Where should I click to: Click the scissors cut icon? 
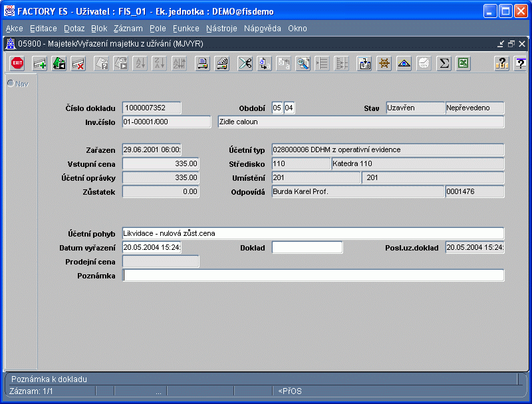pos(245,63)
